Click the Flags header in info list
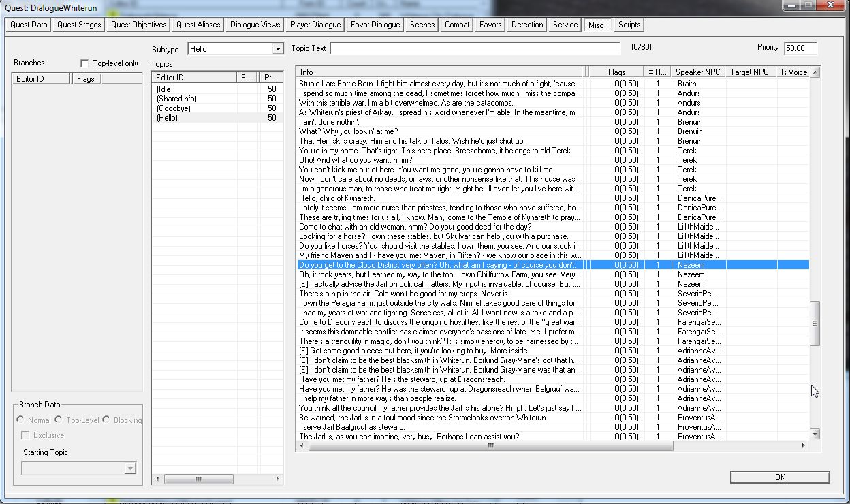The image size is (850, 504). coord(616,72)
